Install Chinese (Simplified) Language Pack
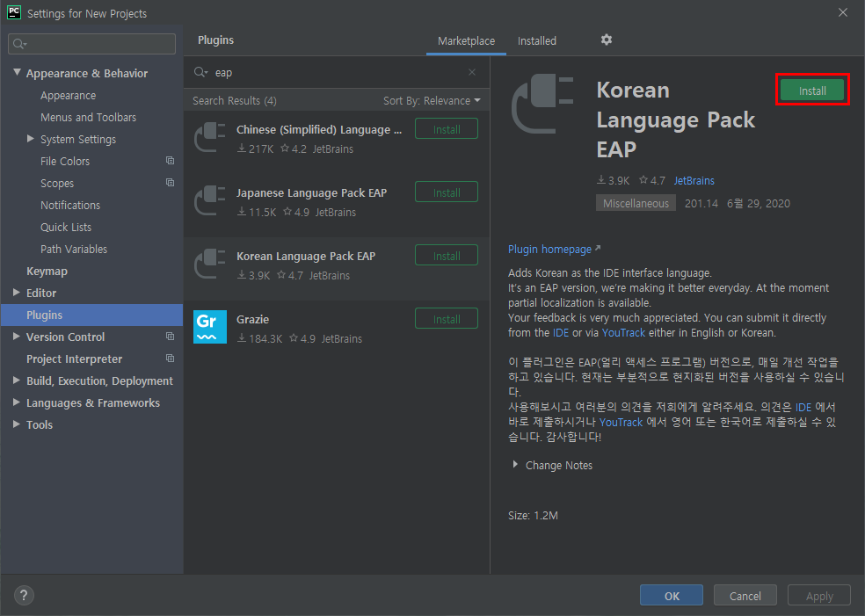The height and width of the screenshot is (616, 865). coord(447,129)
